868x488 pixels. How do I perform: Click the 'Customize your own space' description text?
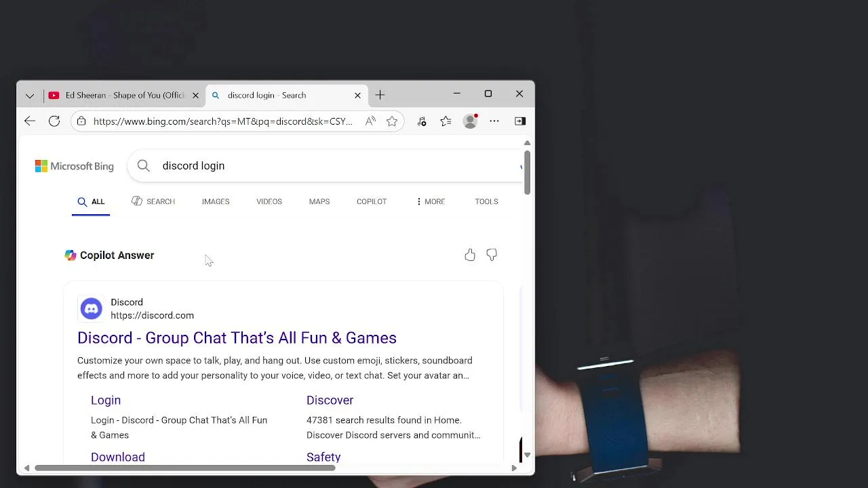click(275, 368)
